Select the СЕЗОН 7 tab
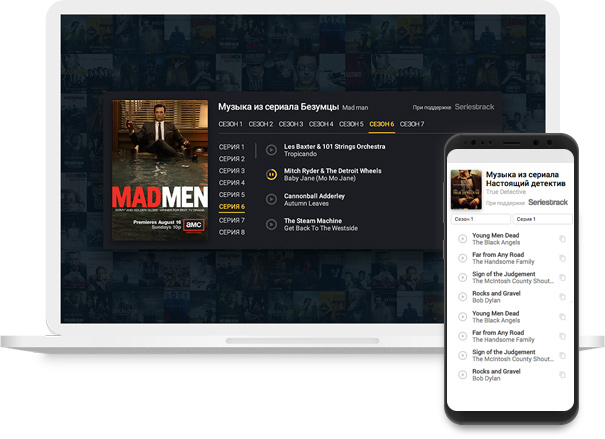The image size is (605, 439). point(412,124)
